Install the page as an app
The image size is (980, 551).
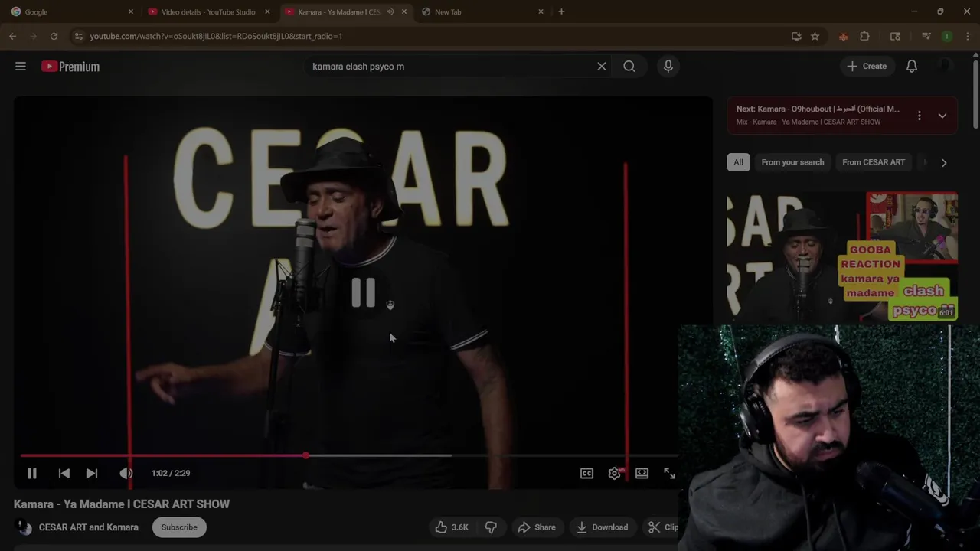(796, 36)
